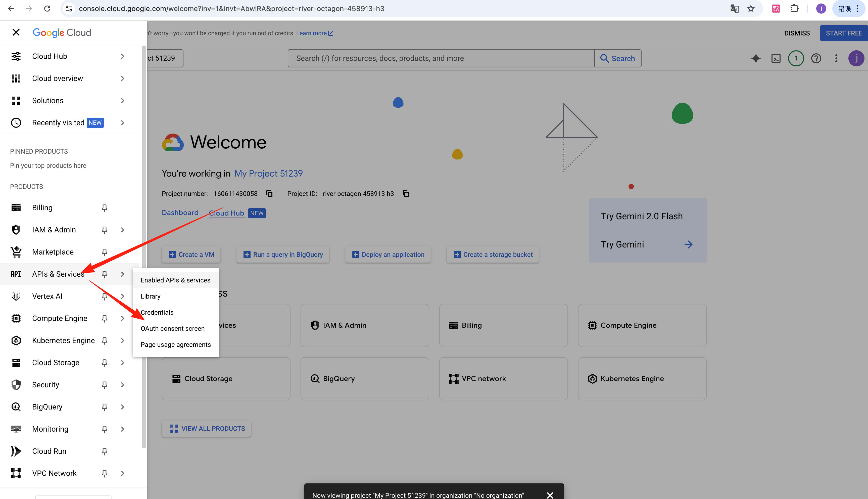Image resolution: width=868 pixels, height=499 pixels.
Task: Select Credentials from the APIs submenu
Action: (176, 313)
